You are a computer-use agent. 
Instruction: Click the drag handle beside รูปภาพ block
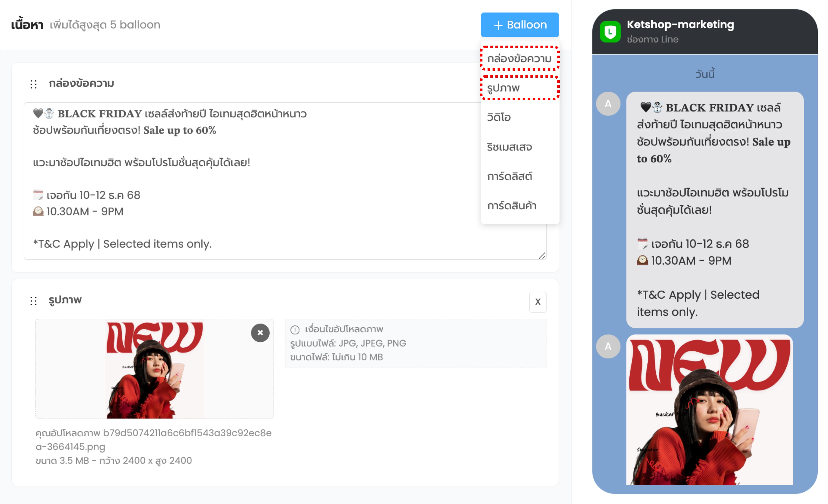pyautogui.click(x=33, y=301)
